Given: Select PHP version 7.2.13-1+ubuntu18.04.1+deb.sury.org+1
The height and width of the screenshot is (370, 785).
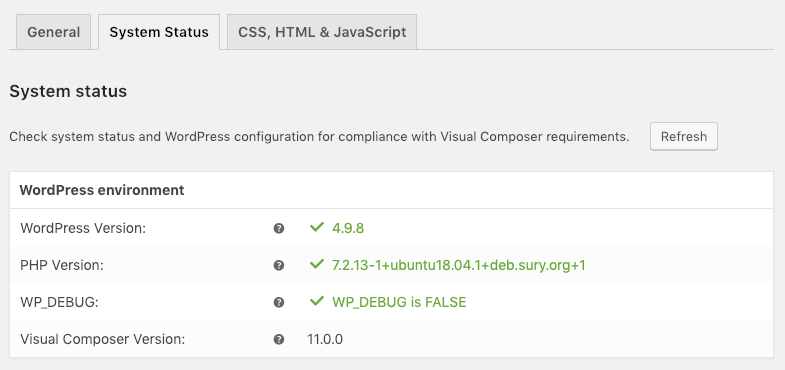Looking at the screenshot, I should tap(459, 266).
